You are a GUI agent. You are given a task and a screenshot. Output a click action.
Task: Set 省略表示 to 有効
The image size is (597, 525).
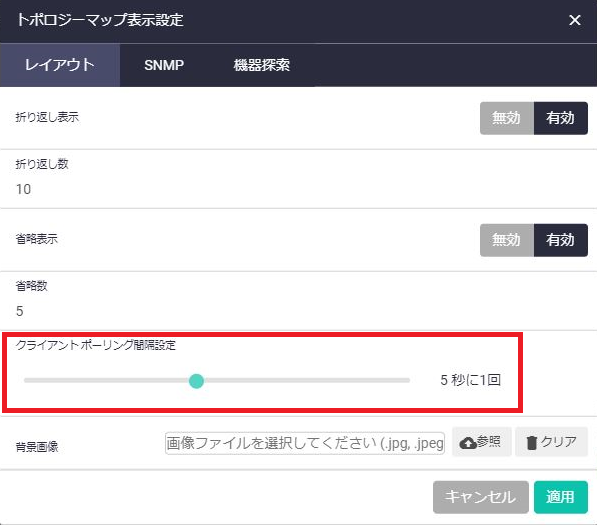(560, 240)
